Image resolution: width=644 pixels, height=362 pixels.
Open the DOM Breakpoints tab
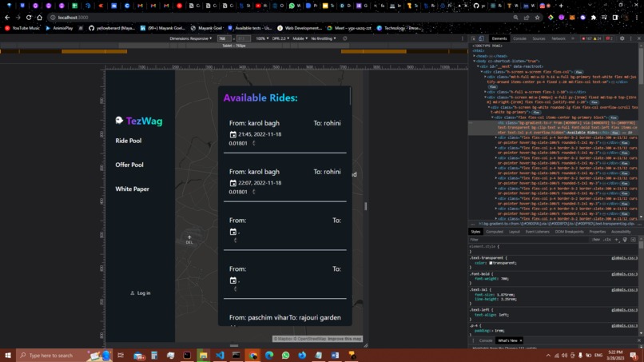(569, 232)
